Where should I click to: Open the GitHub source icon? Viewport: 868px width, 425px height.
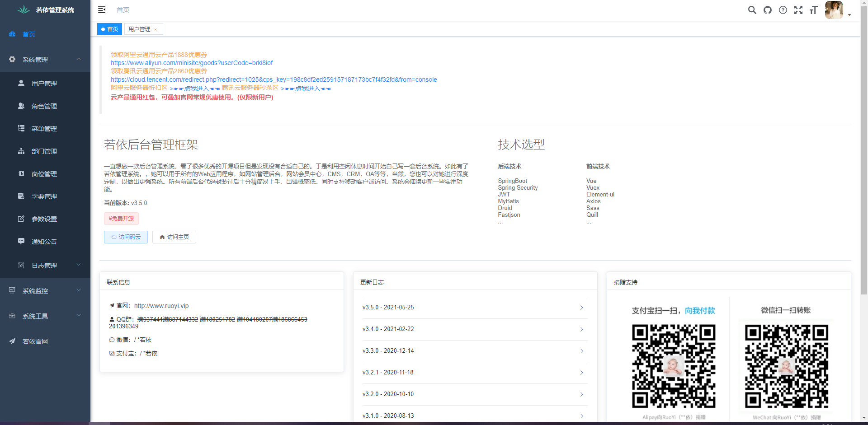768,10
